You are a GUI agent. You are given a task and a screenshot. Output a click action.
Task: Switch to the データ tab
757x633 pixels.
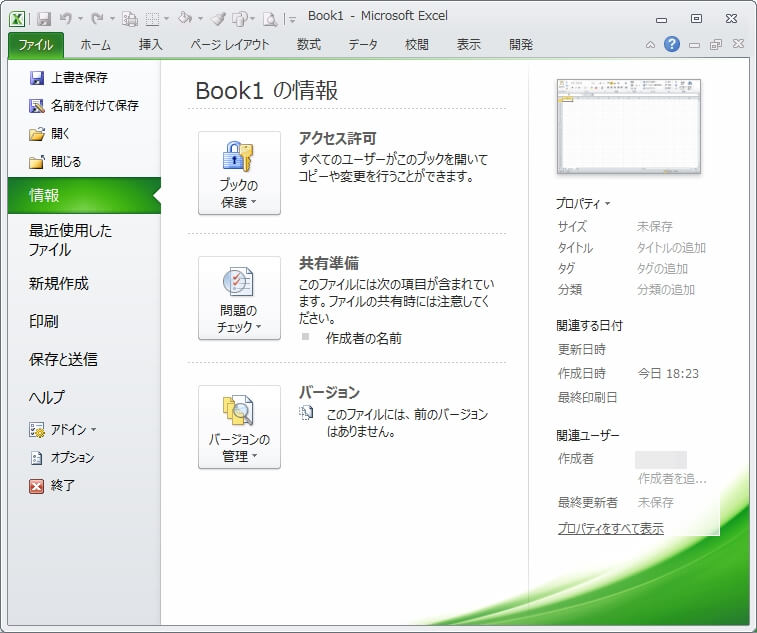(363, 45)
